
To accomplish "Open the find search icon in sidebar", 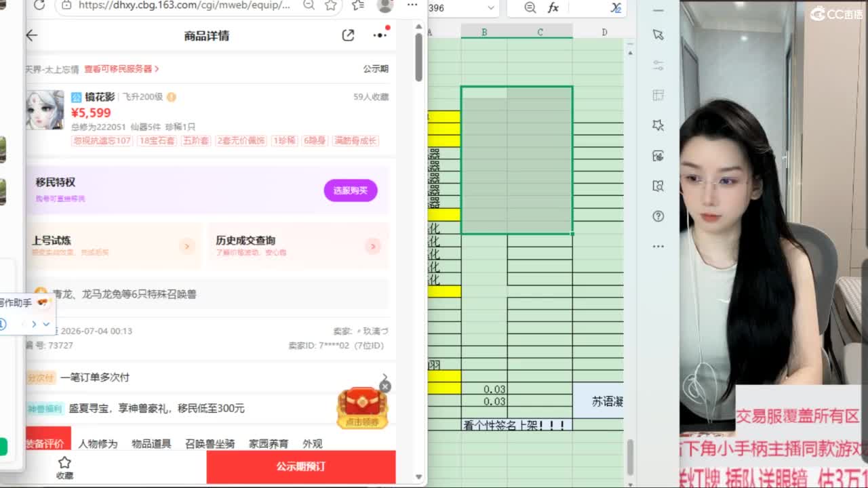I will click(658, 186).
